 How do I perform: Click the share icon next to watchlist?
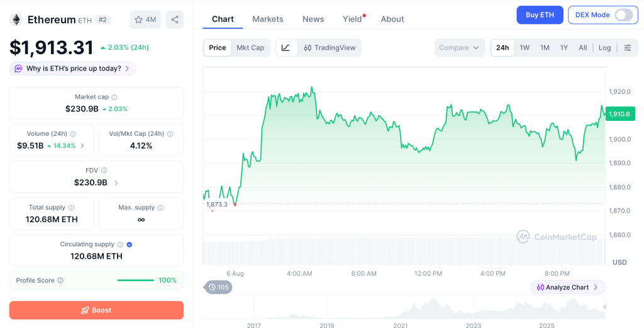click(175, 20)
